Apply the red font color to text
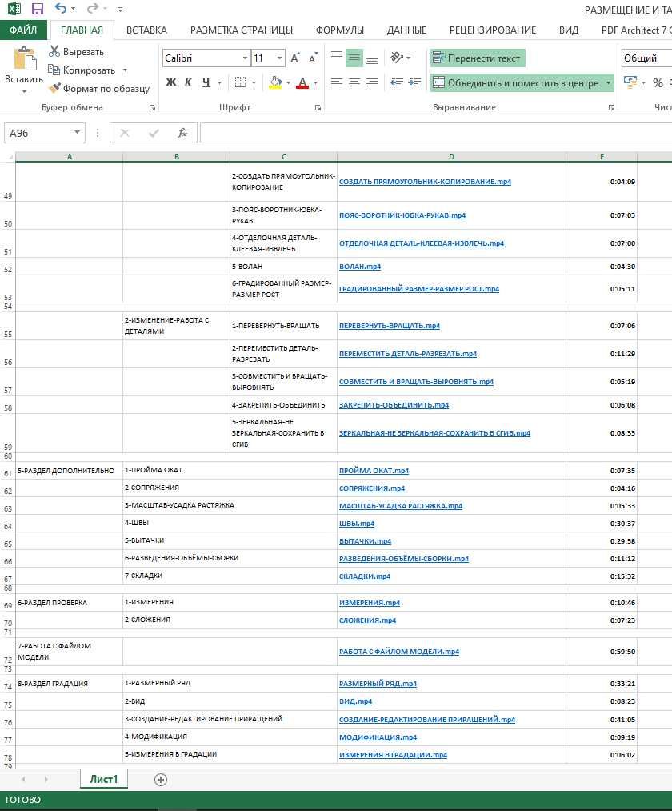Image resolution: width=672 pixels, height=811 pixels. click(x=303, y=82)
